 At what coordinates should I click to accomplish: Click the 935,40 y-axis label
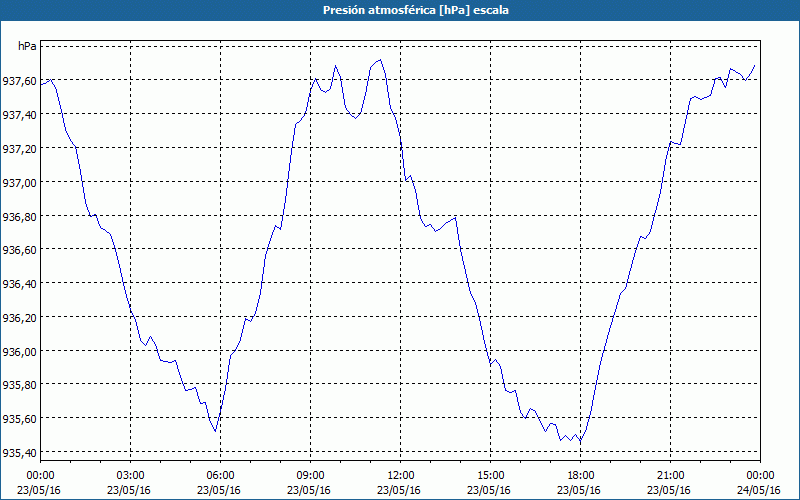[x=19, y=452]
